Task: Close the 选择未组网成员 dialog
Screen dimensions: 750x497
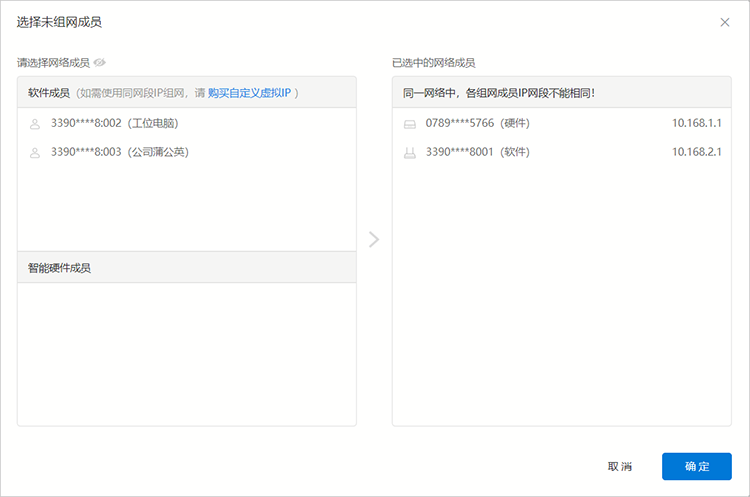Action: (x=725, y=22)
